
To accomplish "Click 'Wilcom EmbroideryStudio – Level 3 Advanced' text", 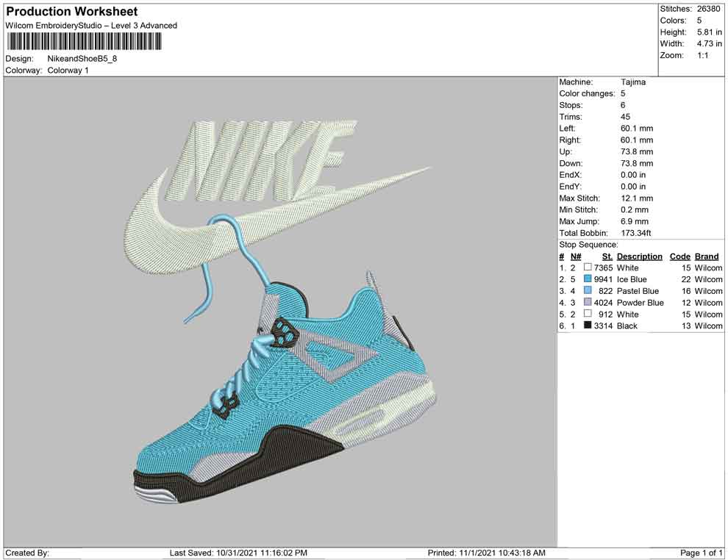I will 91,26.
